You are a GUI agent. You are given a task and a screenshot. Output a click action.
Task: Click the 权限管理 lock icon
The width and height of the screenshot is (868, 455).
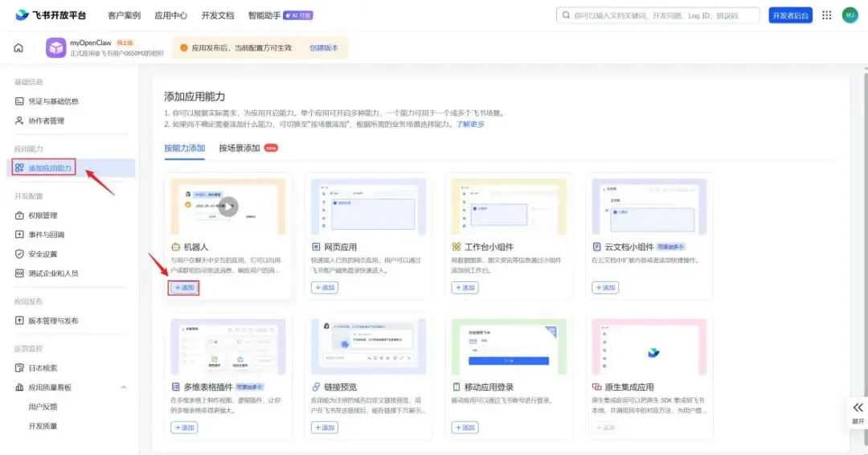click(19, 215)
